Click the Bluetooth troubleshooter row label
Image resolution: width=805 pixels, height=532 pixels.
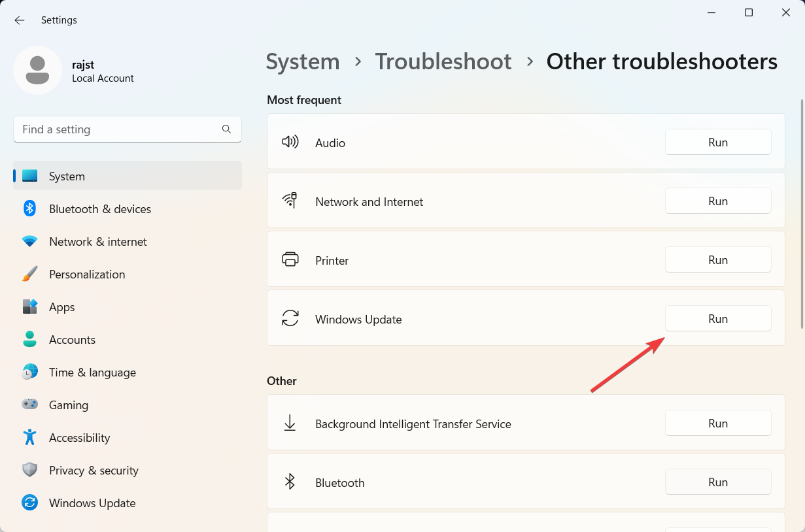tap(340, 482)
